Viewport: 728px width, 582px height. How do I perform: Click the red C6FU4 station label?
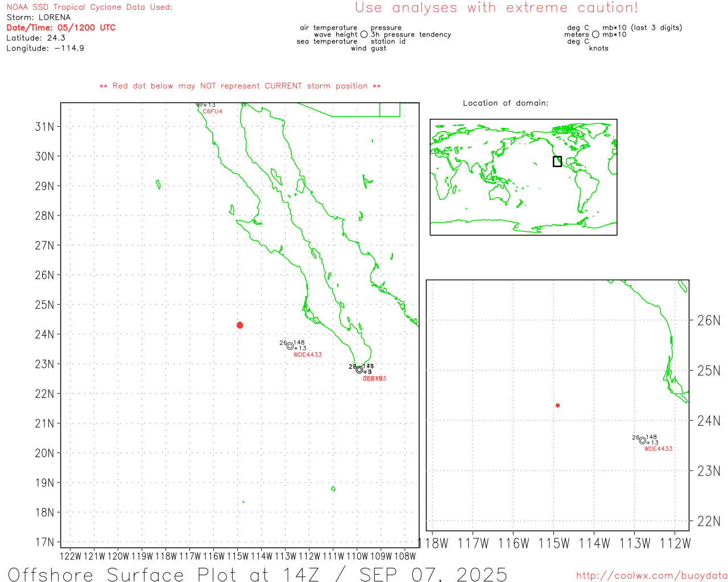213,111
